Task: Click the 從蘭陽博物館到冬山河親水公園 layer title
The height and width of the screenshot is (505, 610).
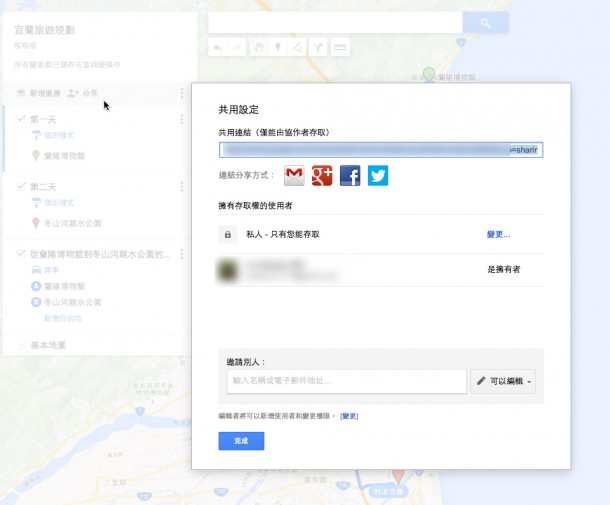Action: click(100, 254)
